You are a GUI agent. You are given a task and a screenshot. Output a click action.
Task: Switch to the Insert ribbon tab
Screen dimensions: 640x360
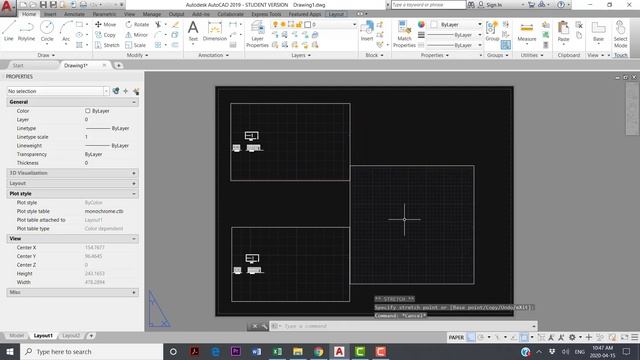[x=50, y=14]
